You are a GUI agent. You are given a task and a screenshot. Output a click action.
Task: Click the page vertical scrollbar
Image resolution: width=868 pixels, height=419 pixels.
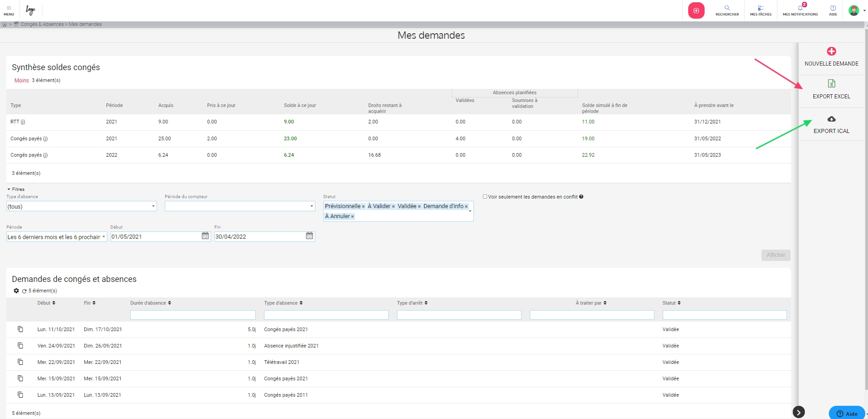pyautogui.click(x=866, y=209)
